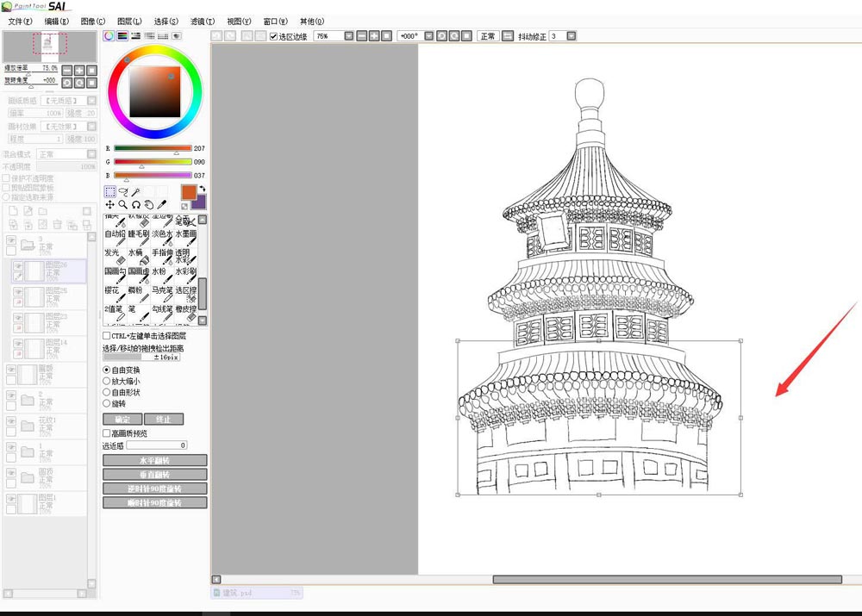Swap foreground and background colors
The width and height of the screenshot is (862, 616).
click(x=202, y=189)
